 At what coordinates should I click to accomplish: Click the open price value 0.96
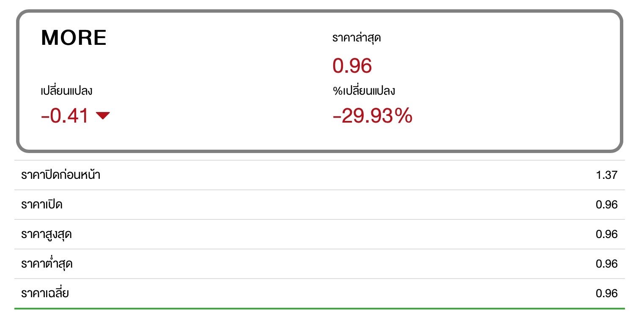(607, 205)
